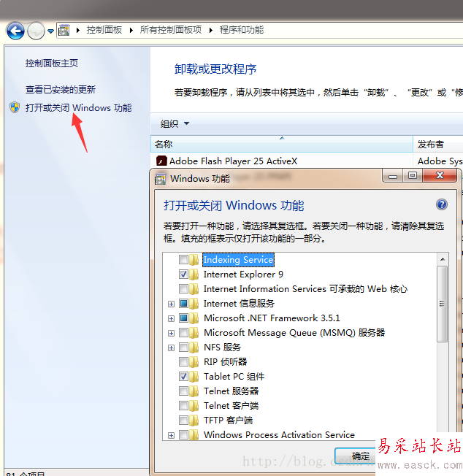The image size is (463, 476).
Task: Select 程序和功能 breadcrumb
Action: [242, 30]
